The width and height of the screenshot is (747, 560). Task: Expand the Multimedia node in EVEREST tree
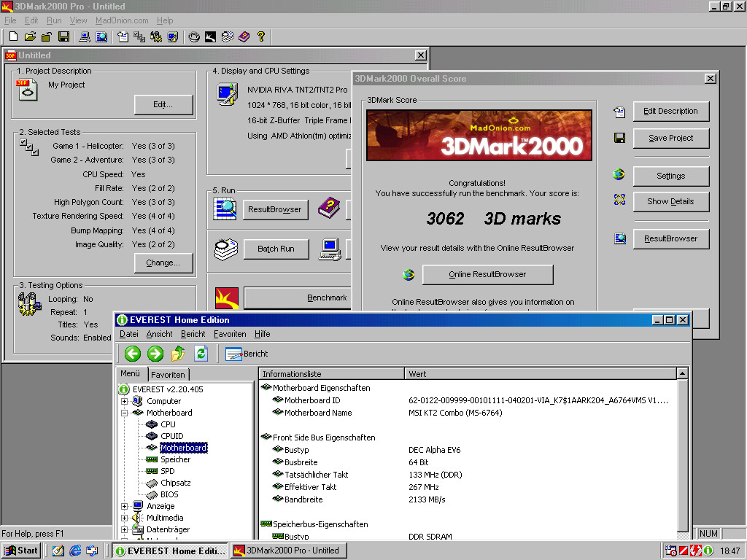pyautogui.click(x=124, y=518)
